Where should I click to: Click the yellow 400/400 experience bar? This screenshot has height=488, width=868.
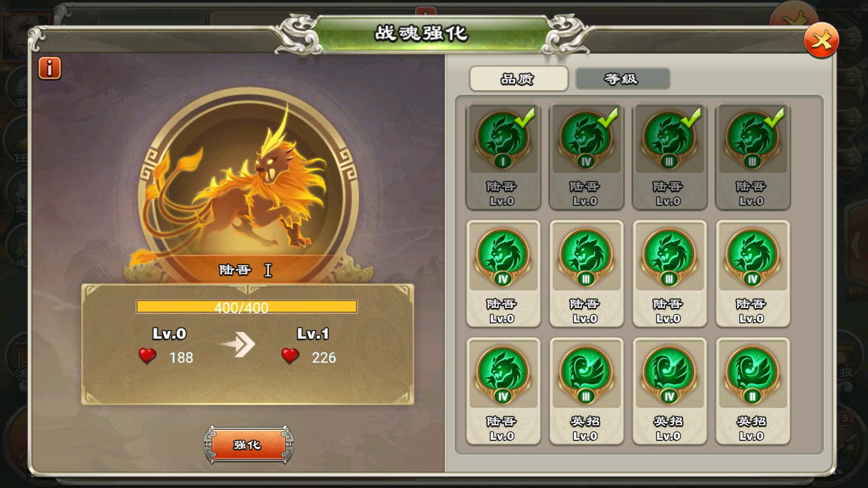click(247, 307)
